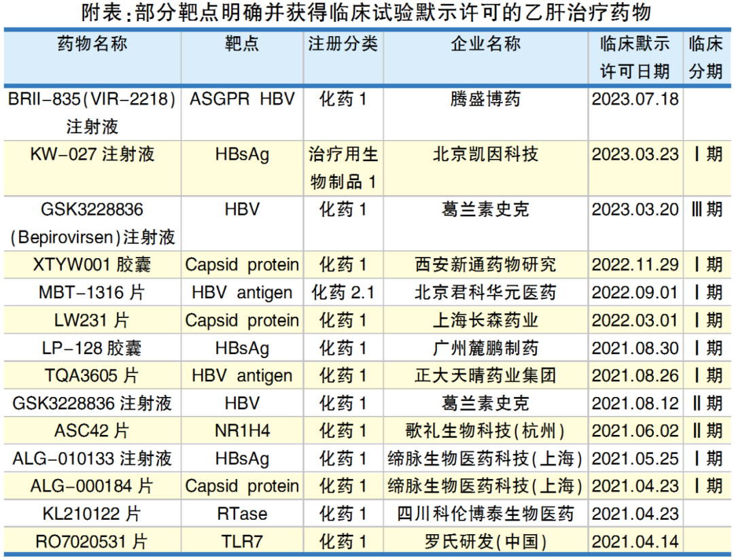Select "HBsAg" in the KW-027 row
The width and height of the screenshot is (734, 560).
241,154
